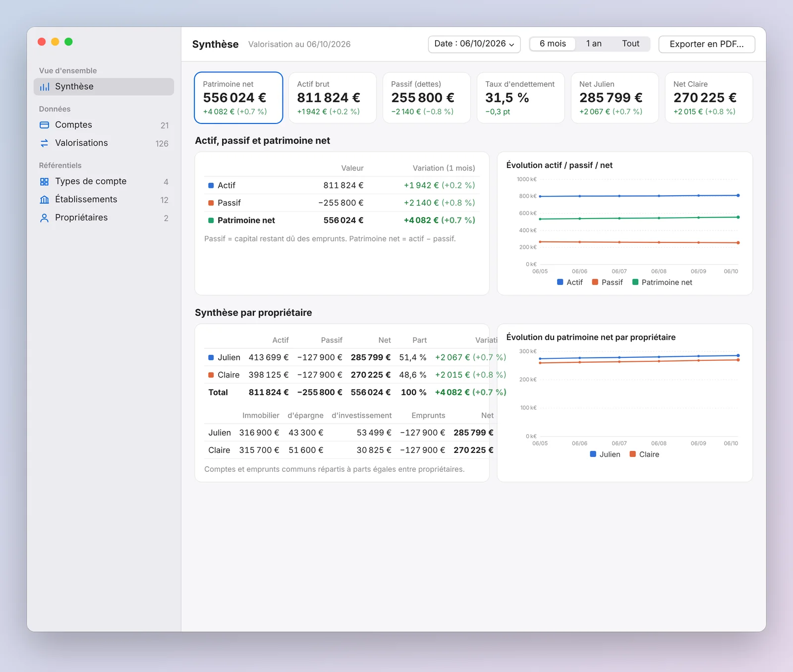Click the green Patrimoine net legend swatch
Image resolution: width=793 pixels, height=672 pixels.
click(635, 282)
